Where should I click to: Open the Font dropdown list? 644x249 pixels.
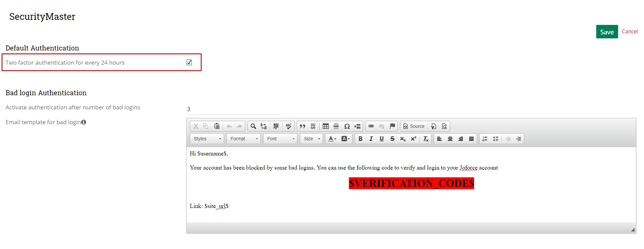pyautogui.click(x=280, y=139)
